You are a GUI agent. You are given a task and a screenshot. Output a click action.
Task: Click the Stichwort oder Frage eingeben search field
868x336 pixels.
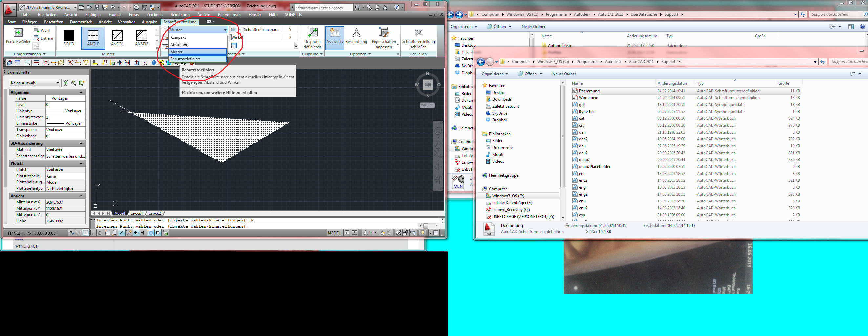(324, 8)
